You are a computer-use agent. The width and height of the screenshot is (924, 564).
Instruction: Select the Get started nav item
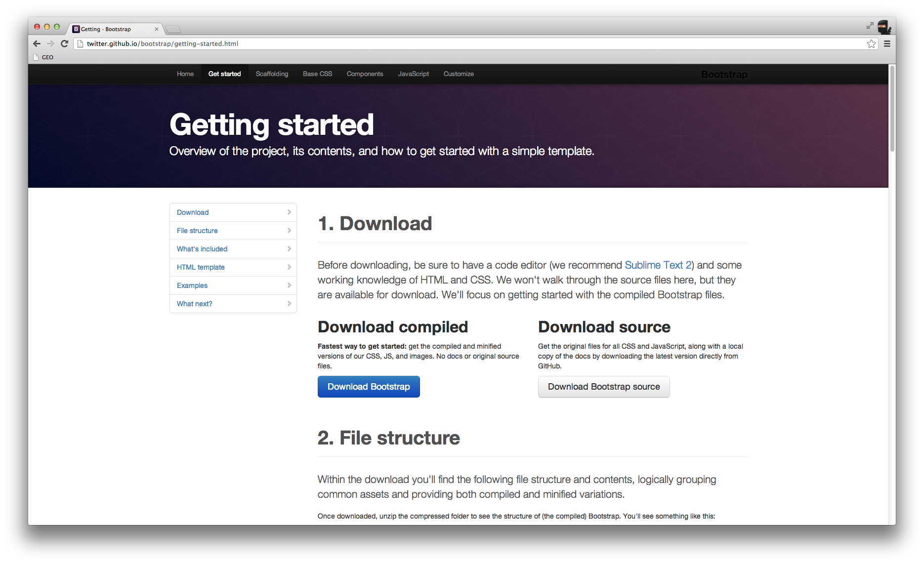click(225, 74)
